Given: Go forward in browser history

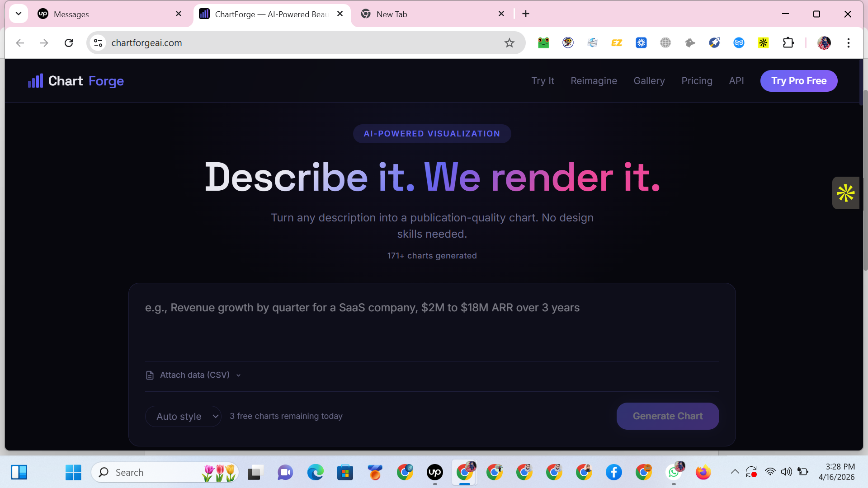Looking at the screenshot, I should coord(44,43).
